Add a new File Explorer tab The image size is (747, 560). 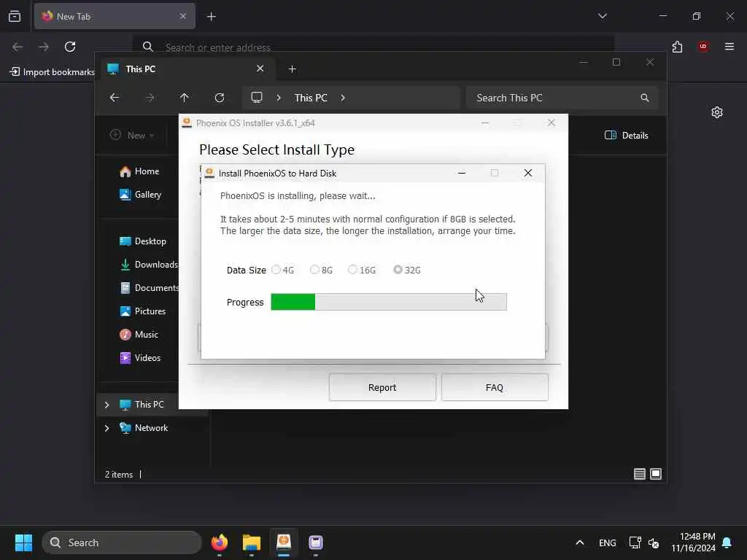(293, 69)
